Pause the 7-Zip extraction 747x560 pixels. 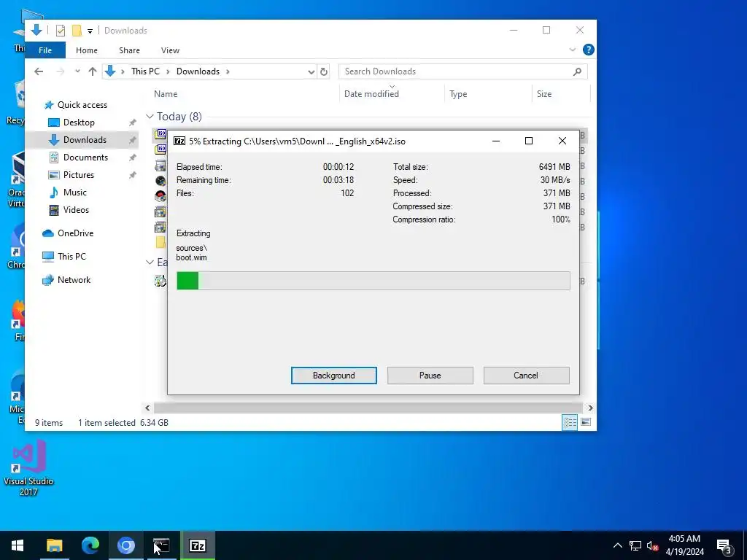(430, 376)
